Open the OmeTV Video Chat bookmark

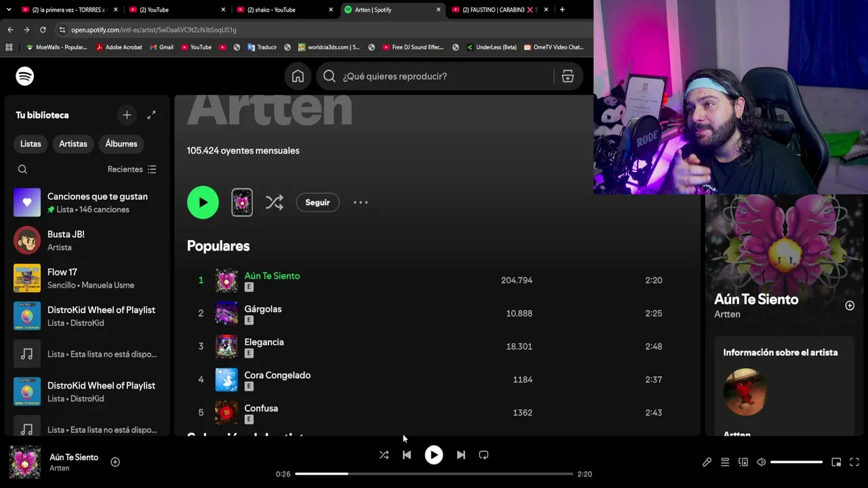click(553, 47)
